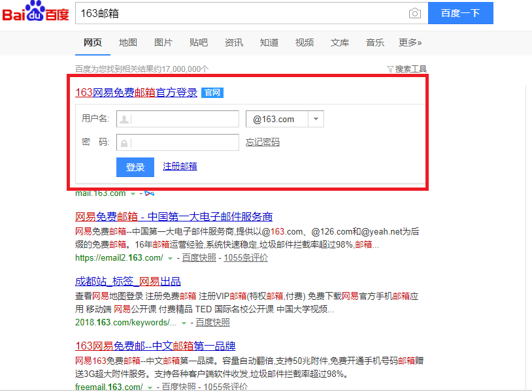The height and width of the screenshot is (392, 532).
Task: Focus the 用户名 input field
Action: tap(183, 119)
